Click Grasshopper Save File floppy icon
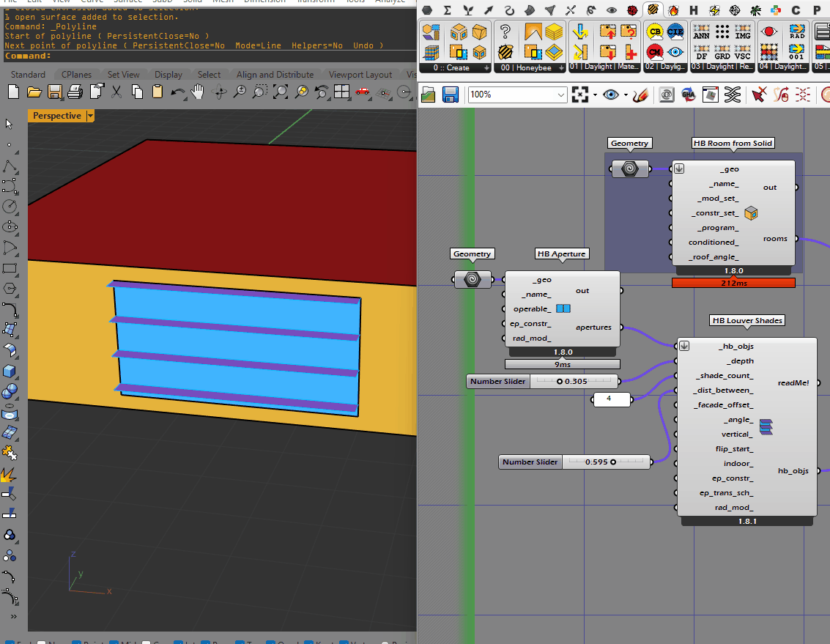 (451, 95)
